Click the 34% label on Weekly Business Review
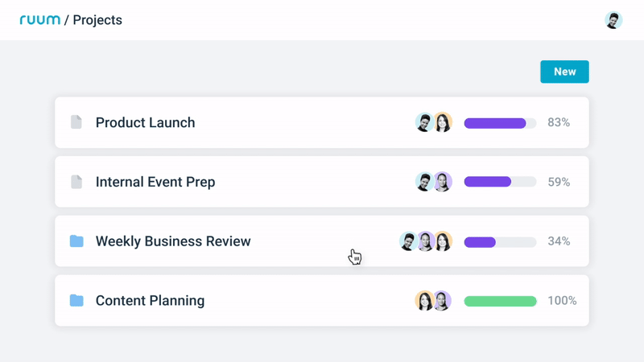Screen dimensions: 644x362 tap(559, 241)
